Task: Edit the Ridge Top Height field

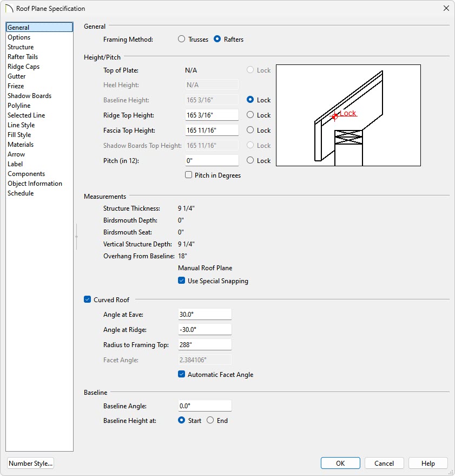Action: (x=212, y=115)
